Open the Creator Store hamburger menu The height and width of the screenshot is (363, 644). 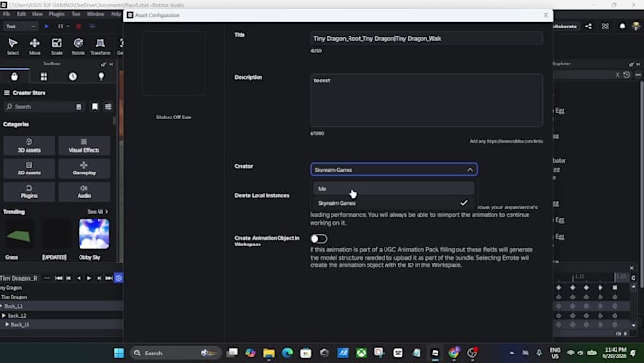coord(7,93)
